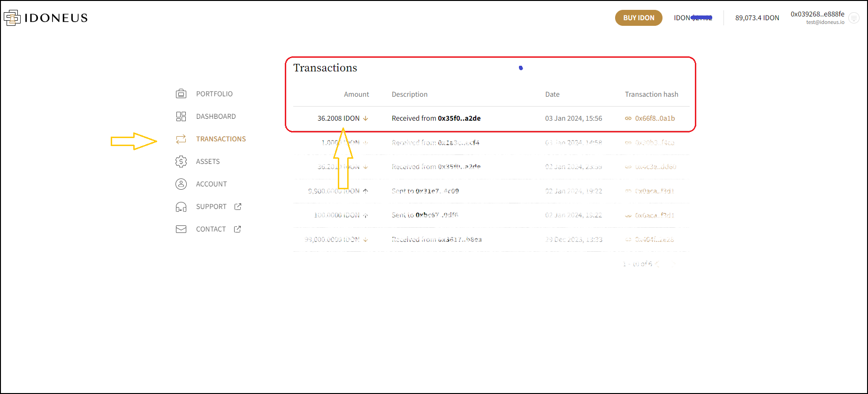This screenshot has width=868, height=394.
Task: Open the user menu icon at top right
Action: [x=854, y=18]
